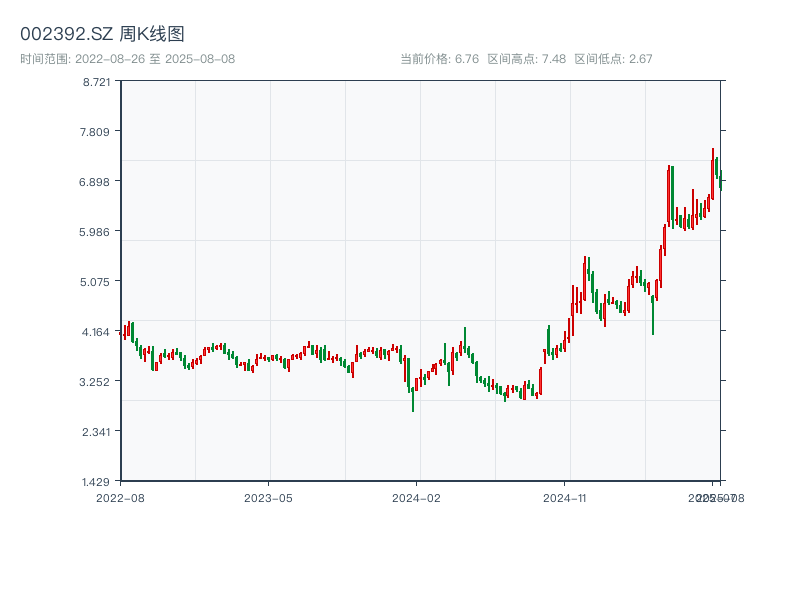Click the 2024-11 x-axis date label
The image size is (800, 600).
point(565,497)
